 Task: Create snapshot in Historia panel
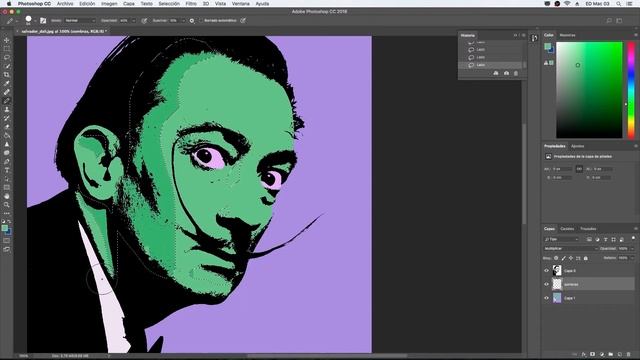point(506,73)
